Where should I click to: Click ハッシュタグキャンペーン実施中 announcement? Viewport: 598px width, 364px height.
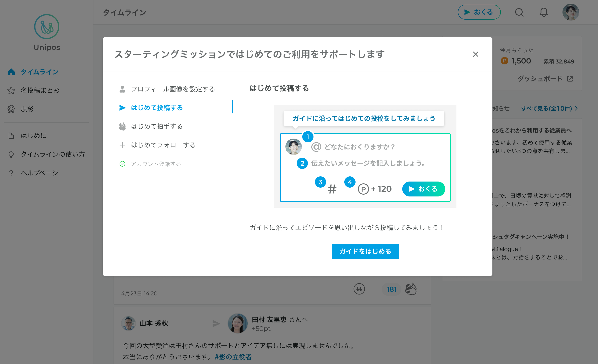(531, 237)
